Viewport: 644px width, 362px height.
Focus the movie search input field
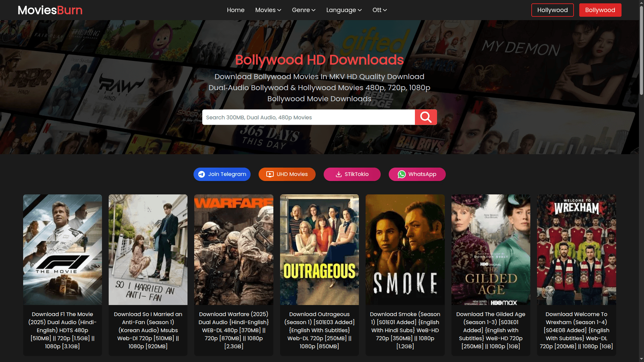coord(309,117)
